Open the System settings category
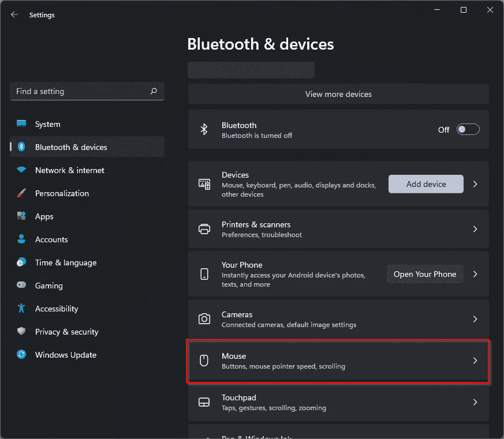This screenshot has height=439, width=504. tap(87, 124)
